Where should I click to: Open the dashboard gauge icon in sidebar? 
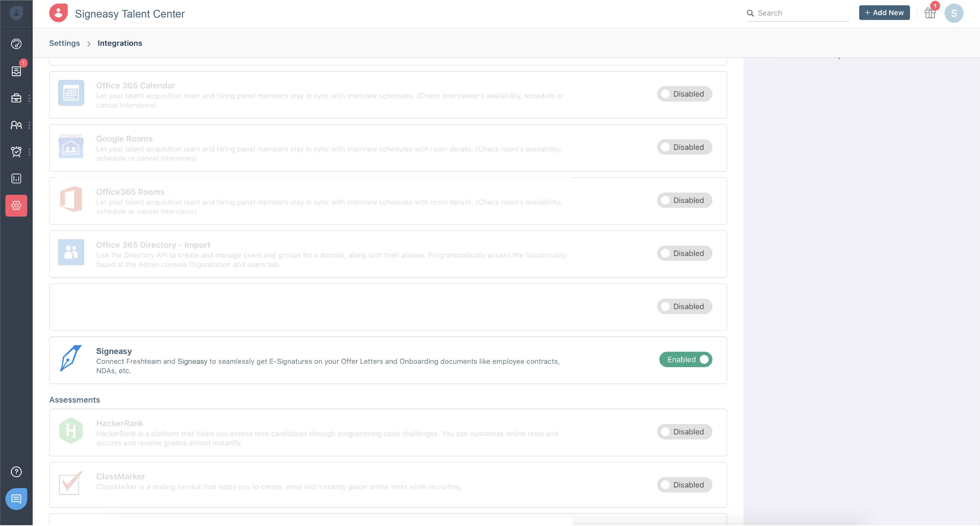tap(16, 44)
